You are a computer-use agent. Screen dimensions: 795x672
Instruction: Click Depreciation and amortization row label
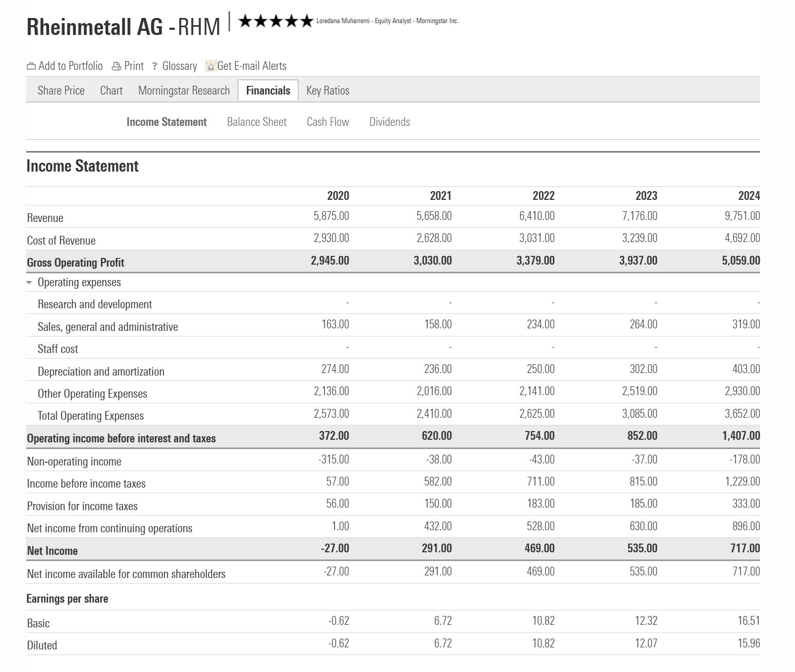[x=101, y=371]
